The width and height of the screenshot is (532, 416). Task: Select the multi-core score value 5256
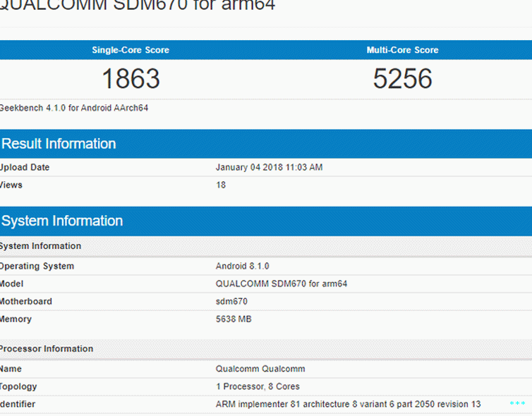(402, 79)
